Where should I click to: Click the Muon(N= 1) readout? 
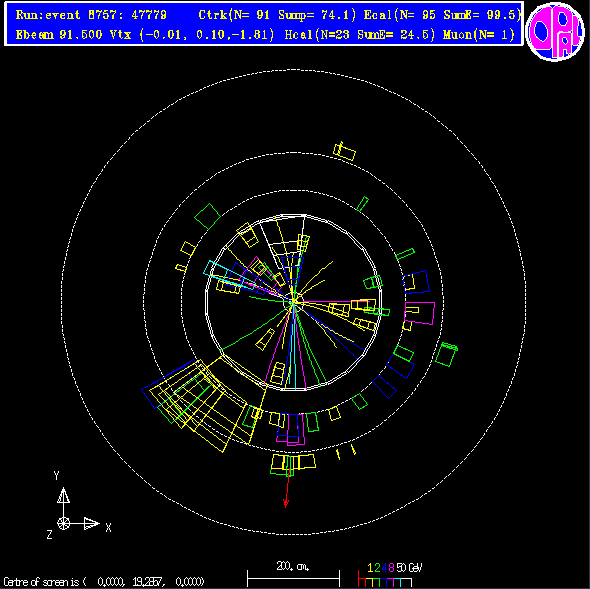coord(479,35)
